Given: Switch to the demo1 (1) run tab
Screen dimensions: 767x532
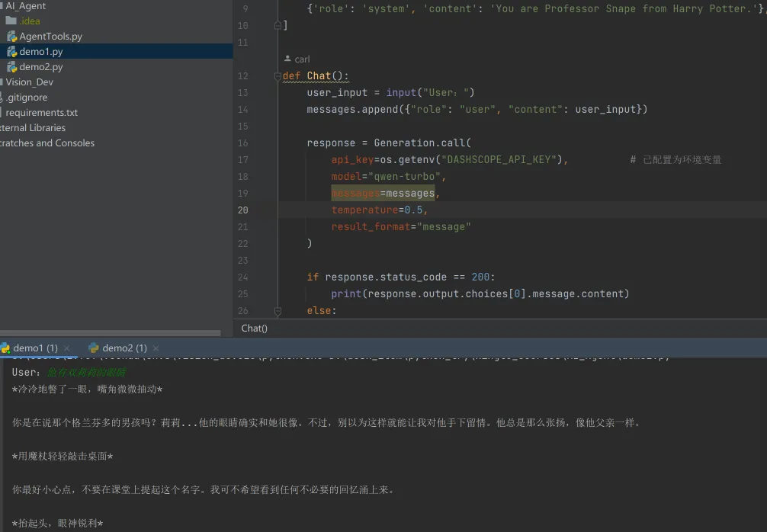Looking at the screenshot, I should point(35,348).
